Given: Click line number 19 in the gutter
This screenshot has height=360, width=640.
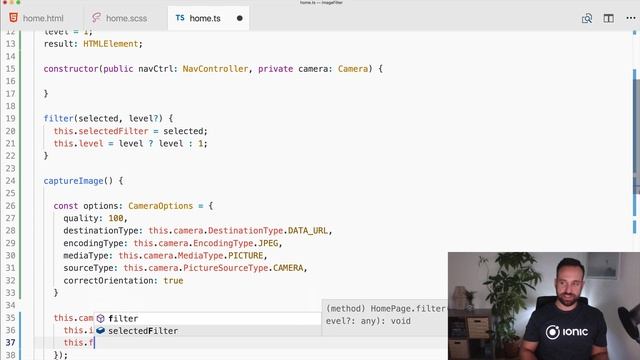Looking at the screenshot, I should (10, 118).
